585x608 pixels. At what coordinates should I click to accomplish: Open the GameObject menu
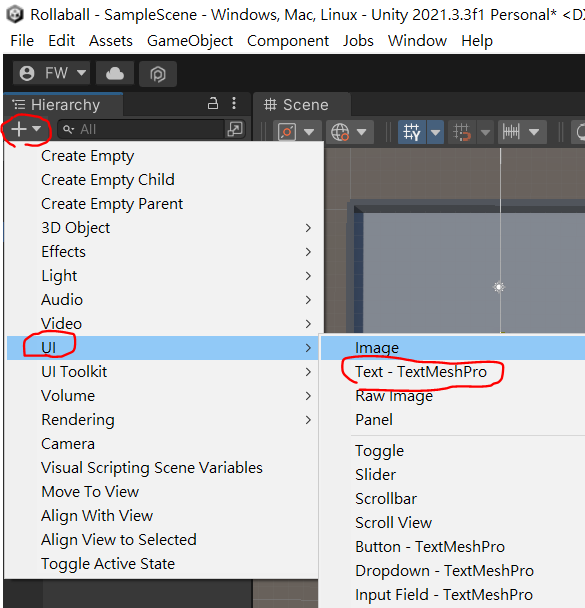click(x=190, y=41)
